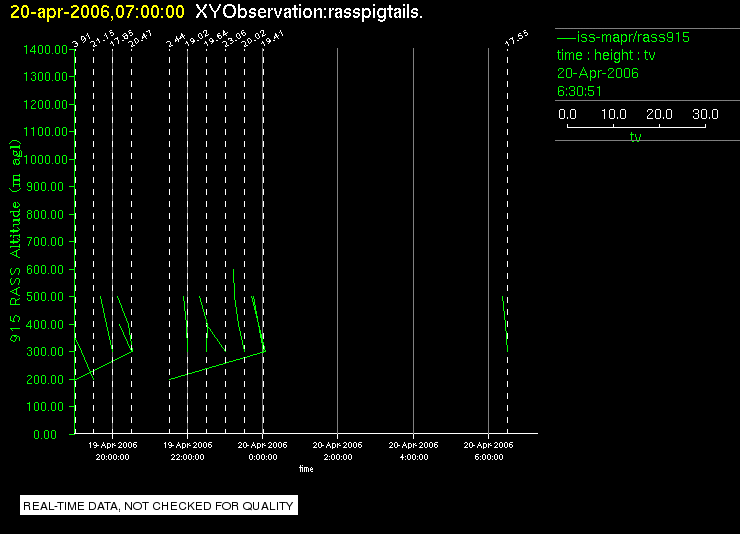Click the y-axis value '200.00'
Viewport: 740px width, 534px height.
pyautogui.click(x=45, y=380)
